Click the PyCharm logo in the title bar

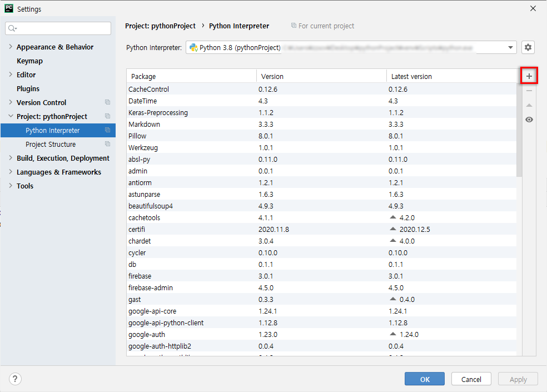point(9,9)
